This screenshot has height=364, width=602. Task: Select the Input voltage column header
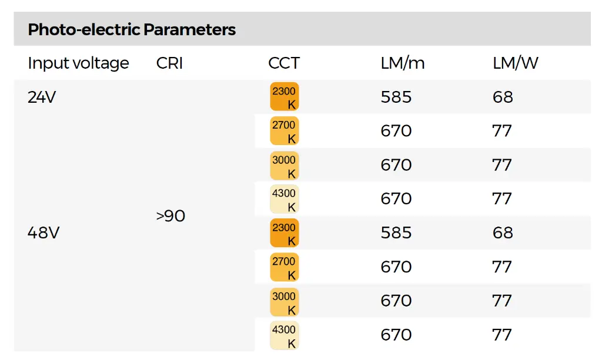[78, 63]
